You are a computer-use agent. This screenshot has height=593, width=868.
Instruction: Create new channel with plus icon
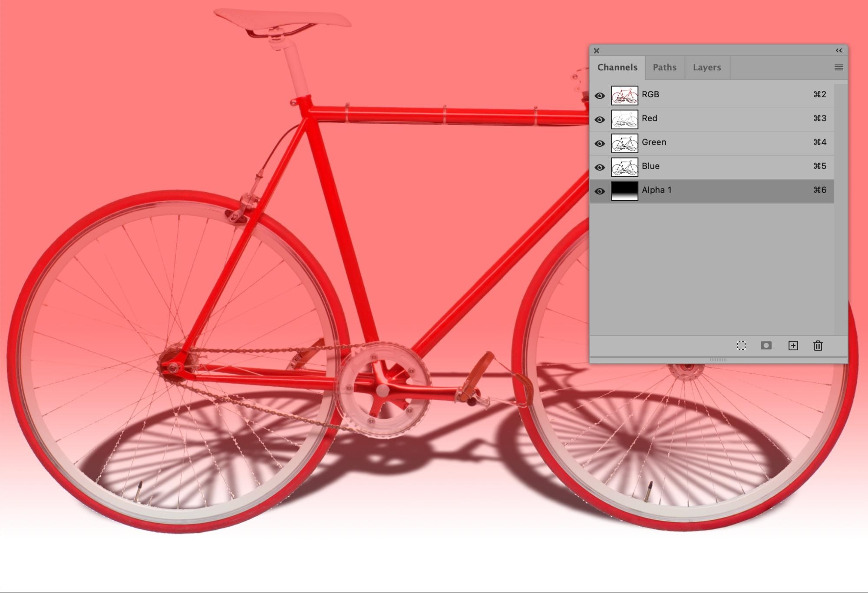(x=793, y=346)
